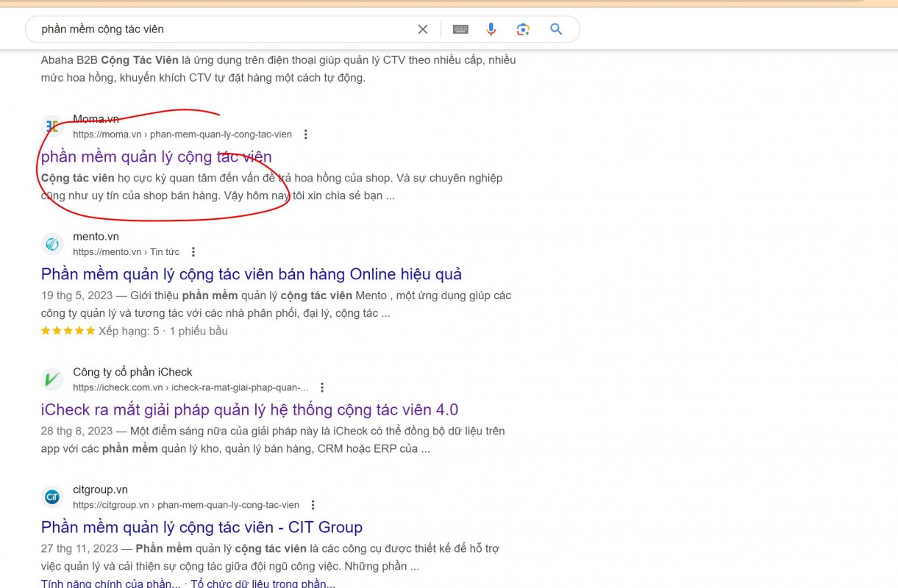Search by image with Lens icon

(523, 29)
